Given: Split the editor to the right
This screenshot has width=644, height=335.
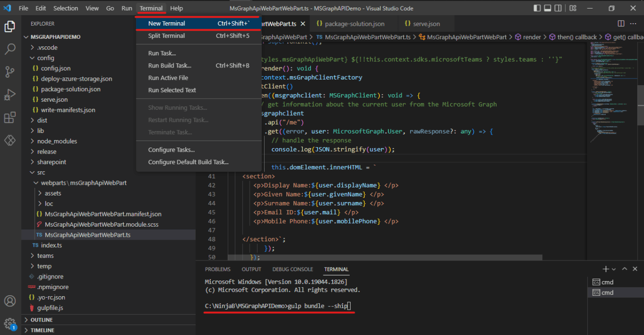Looking at the screenshot, I should (x=621, y=24).
